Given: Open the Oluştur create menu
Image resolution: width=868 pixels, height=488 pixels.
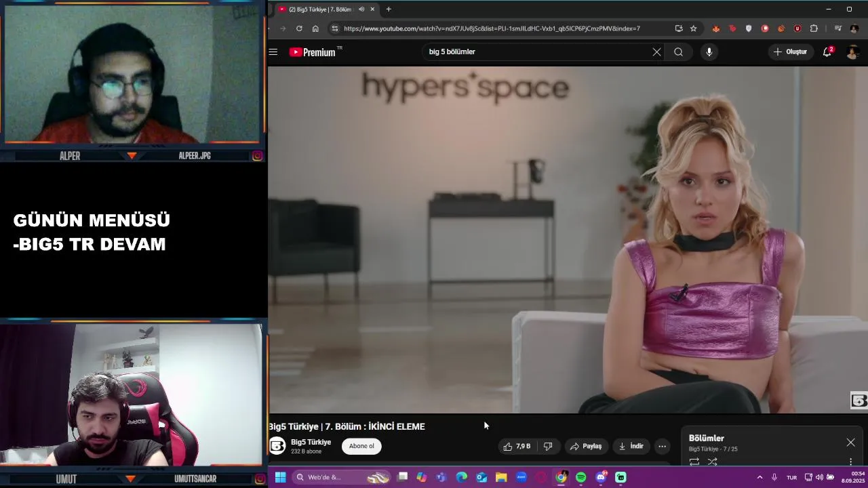Looking at the screenshot, I should click(x=791, y=52).
